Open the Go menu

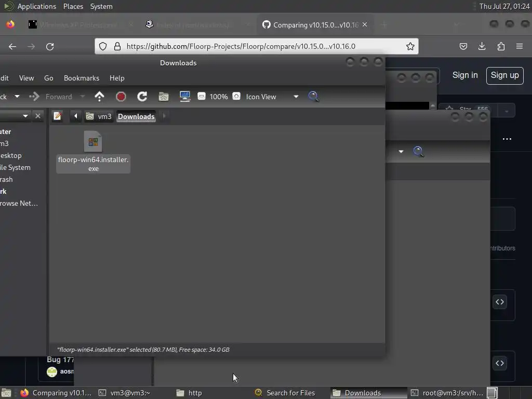click(48, 78)
